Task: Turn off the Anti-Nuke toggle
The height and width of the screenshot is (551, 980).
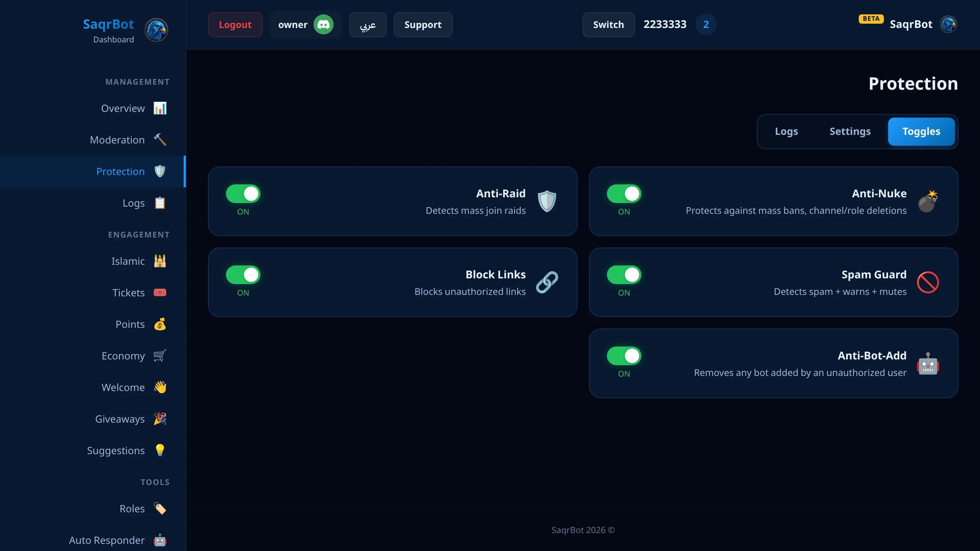Action: pyautogui.click(x=624, y=194)
